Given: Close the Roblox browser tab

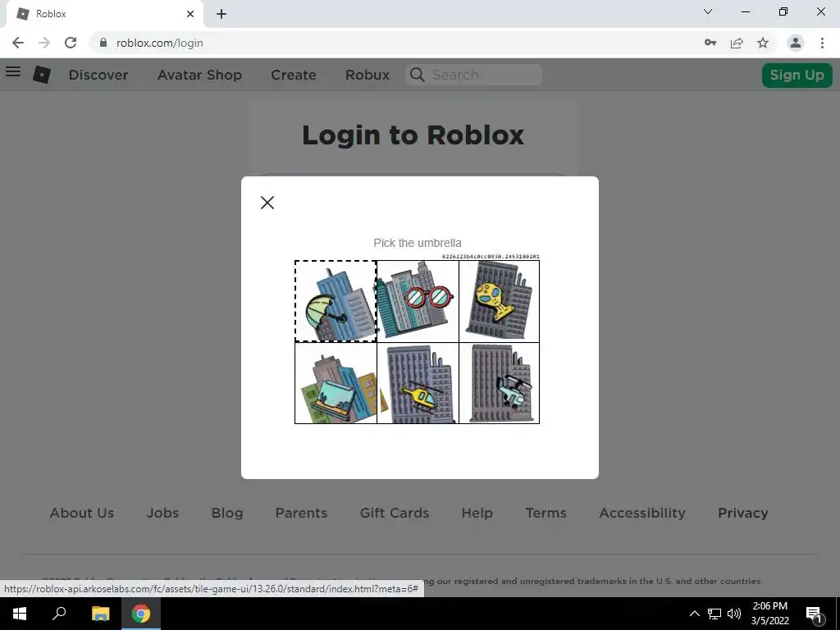Looking at the screenshot, I should pyautogui.click(x=190, y=14).
